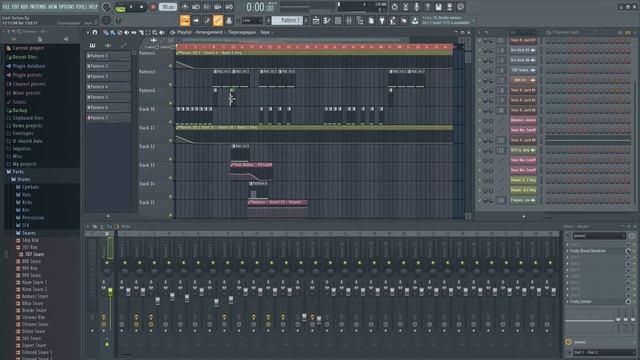Select the playlist playback speaker tool
This screenshot has width=640, height=360.
[162, 32]
